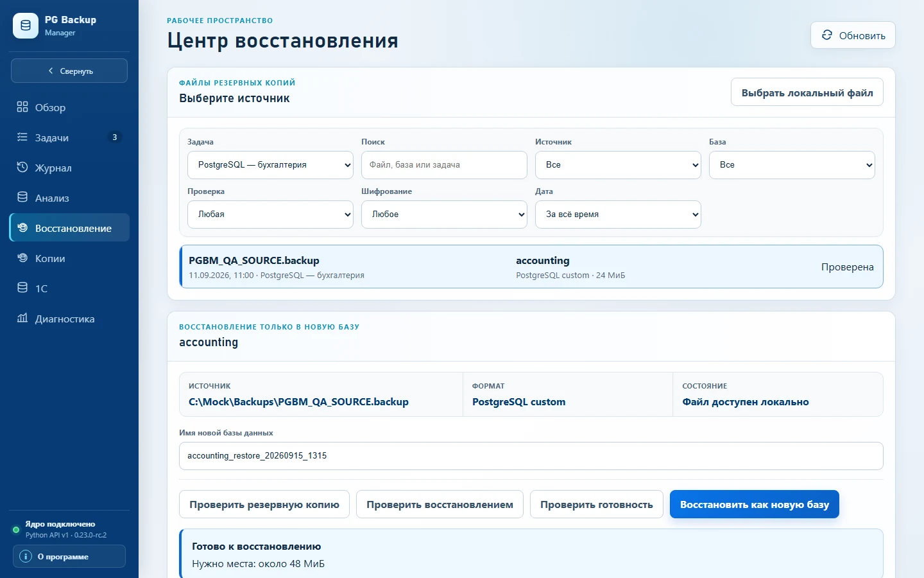
Task: Click the Готово к восстановлению message
Action: click(257, 546)
